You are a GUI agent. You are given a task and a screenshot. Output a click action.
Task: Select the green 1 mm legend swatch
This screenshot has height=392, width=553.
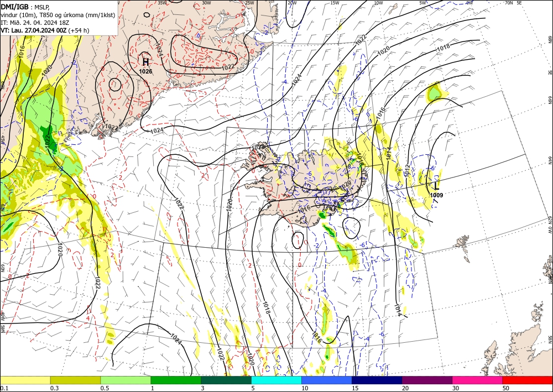(x=176, y=380)
